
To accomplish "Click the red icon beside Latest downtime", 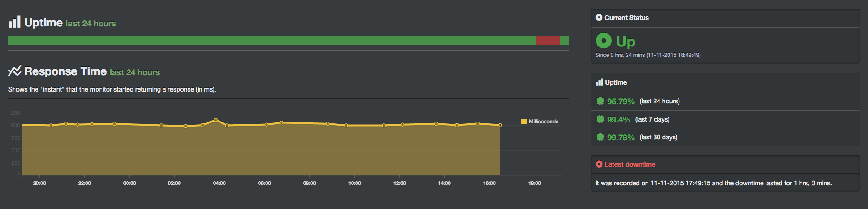I will point(599,164).
